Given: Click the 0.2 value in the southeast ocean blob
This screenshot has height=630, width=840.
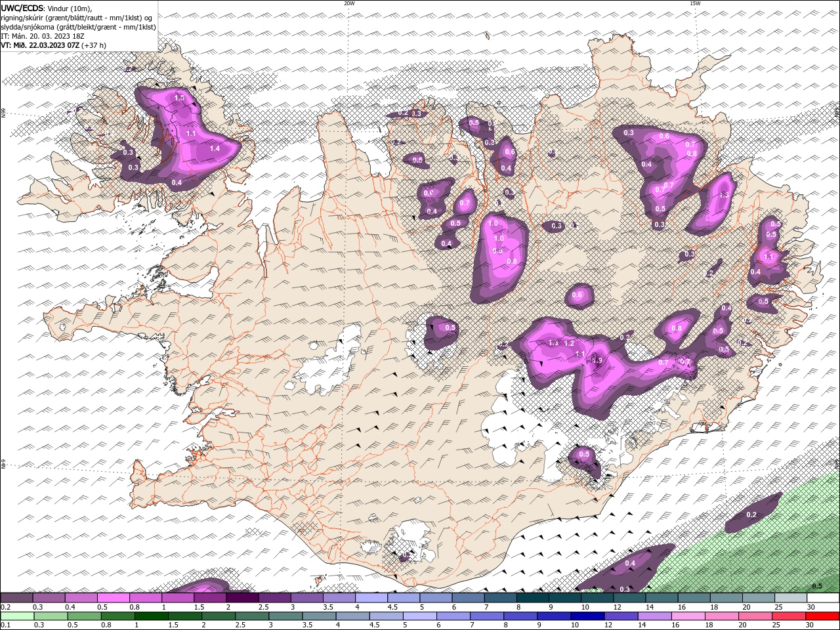Looking at the screenshot, I should [x=751, y=514].
